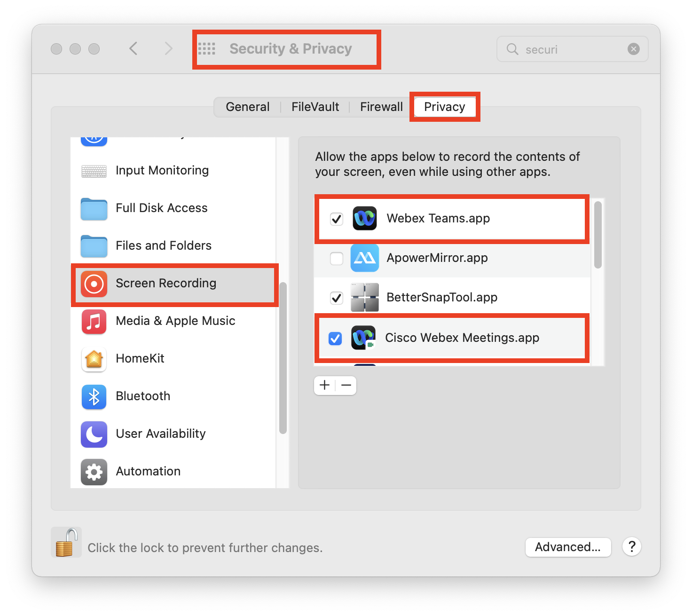Add an app with the plus button

point(324,385)
